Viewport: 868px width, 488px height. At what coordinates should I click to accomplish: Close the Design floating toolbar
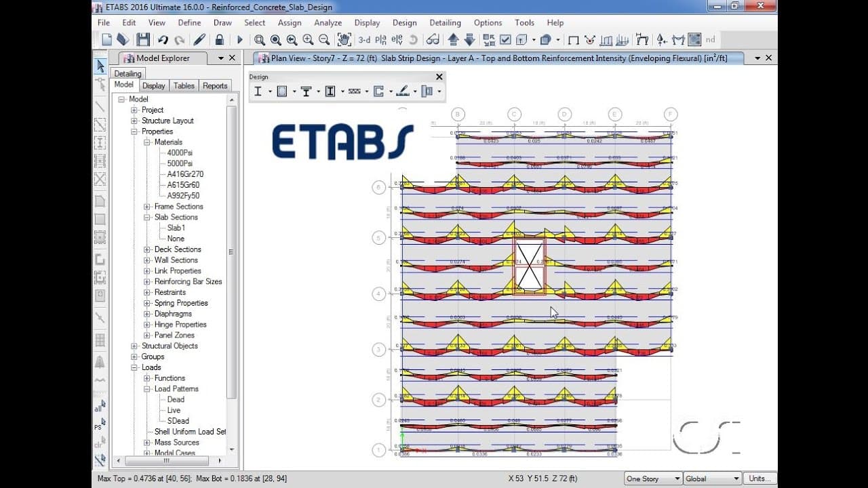pyautogui.click(x=439, y=77)
